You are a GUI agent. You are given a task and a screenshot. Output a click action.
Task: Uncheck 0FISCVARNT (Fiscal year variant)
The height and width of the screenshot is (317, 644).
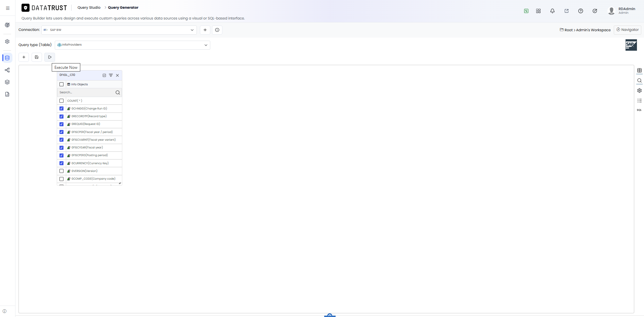pos(61,140)
